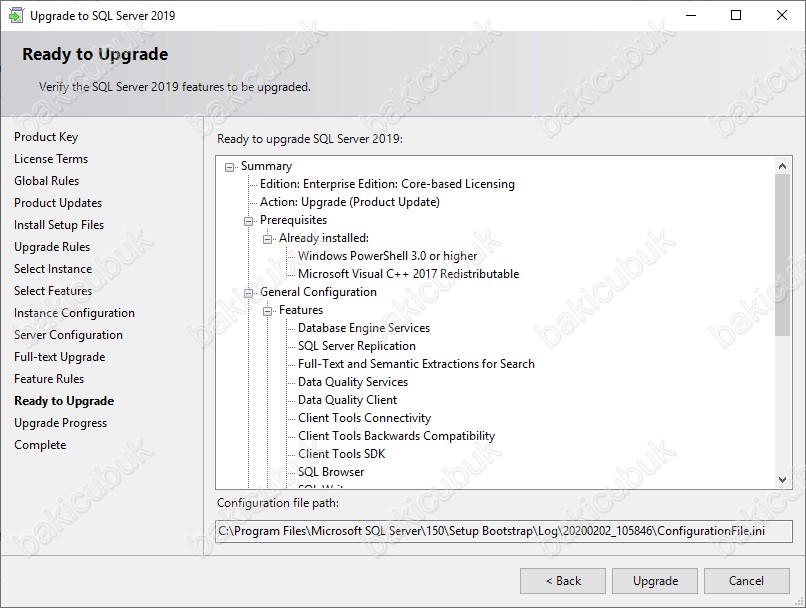
Task: Select the Server Configuration step
Action: click(68, 335)
